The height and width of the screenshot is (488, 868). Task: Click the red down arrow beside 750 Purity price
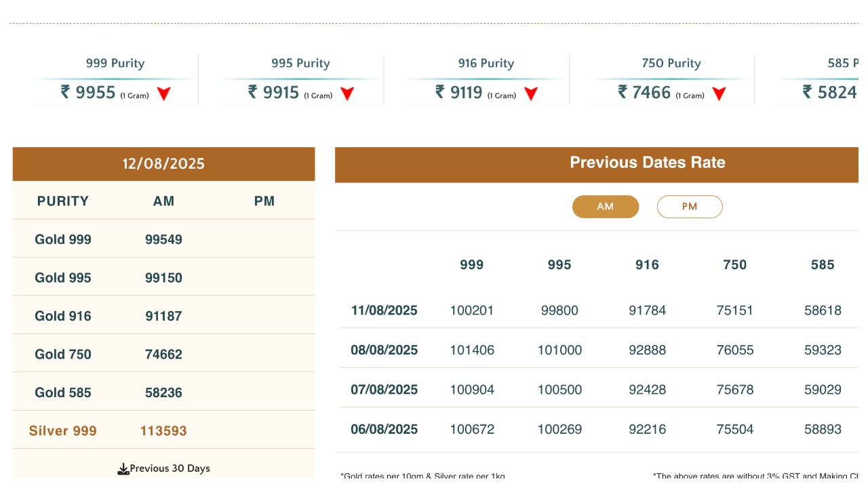coord(719,94)
